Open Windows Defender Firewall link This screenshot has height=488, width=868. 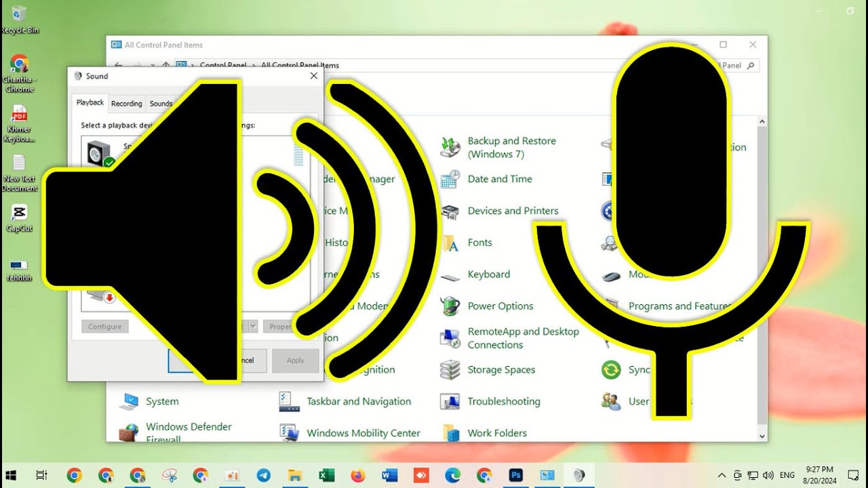click(189, 432)
